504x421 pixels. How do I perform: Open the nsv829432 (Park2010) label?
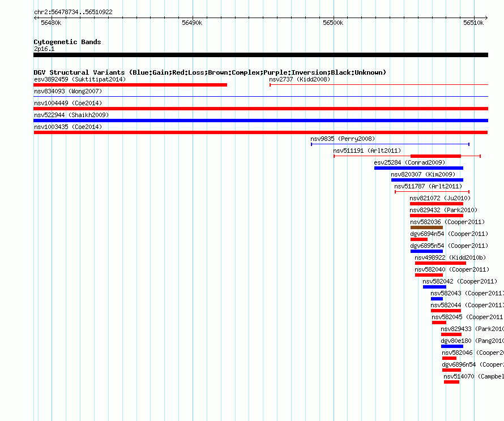click(443, 210)
